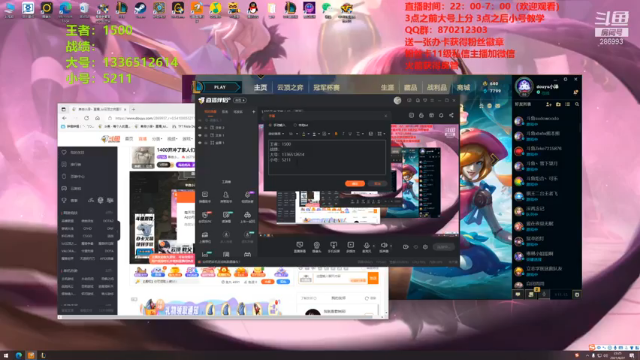Toggle the eye icon on the 文本 1 source
The image size is (640, 360).
click(x=200, y=135)
